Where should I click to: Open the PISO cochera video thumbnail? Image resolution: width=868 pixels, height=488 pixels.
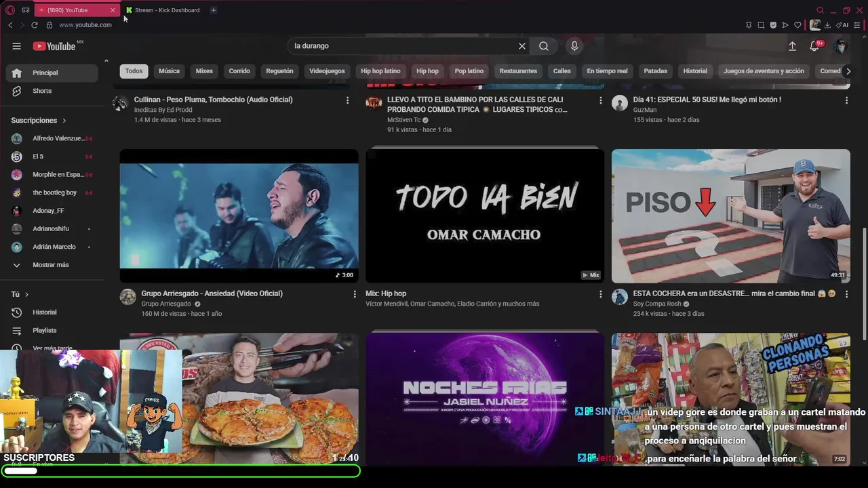731,216
